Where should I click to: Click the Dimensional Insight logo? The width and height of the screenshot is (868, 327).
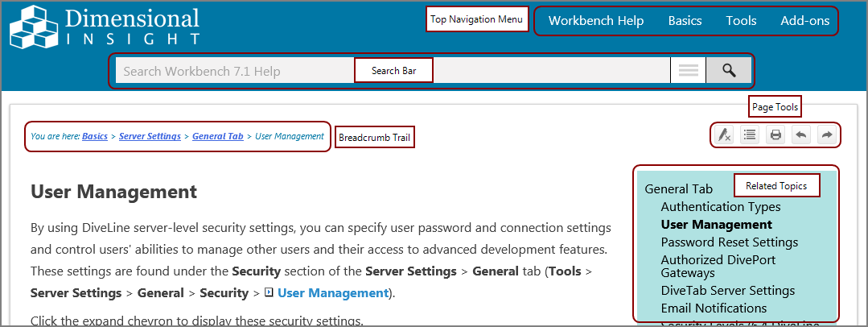pos(105,27)
